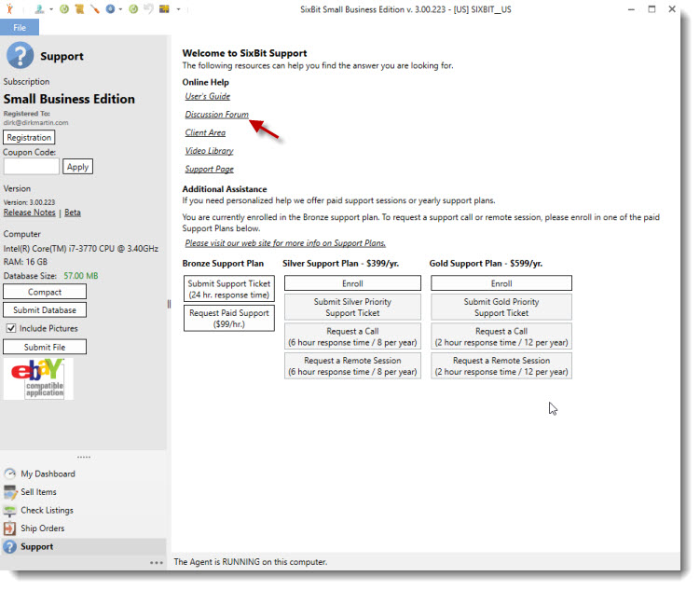Click the eBay compatible application logo
Viewport: 700px width, 590px height.
click(x=38, y=379)
